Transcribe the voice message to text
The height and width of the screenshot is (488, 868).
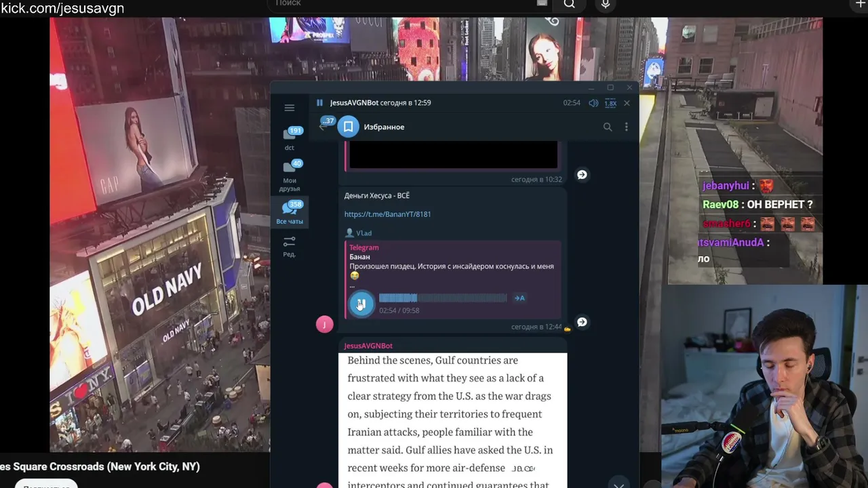tap(519, 298)
